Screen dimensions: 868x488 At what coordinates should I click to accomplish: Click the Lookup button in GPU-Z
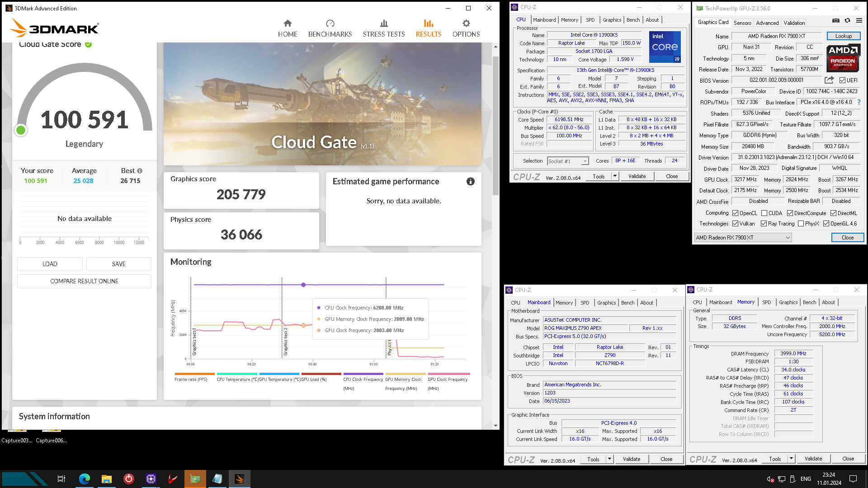click(844, 36)
